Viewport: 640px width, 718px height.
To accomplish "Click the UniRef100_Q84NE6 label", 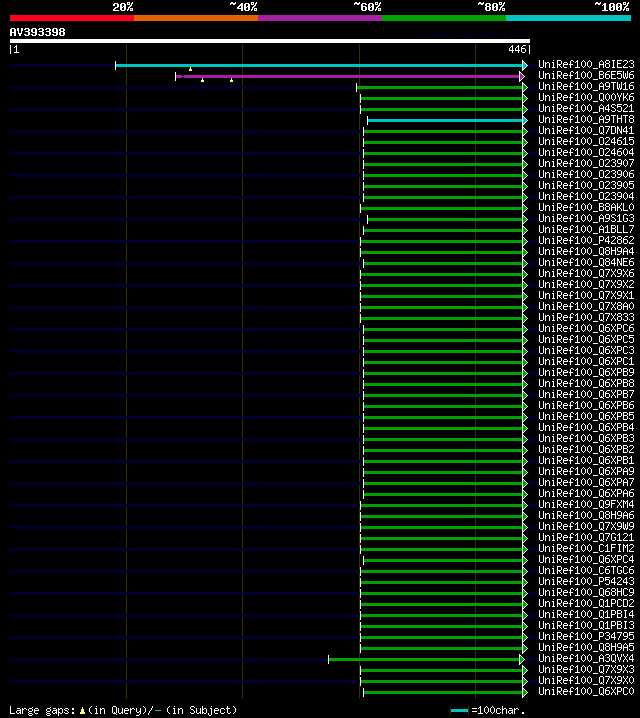I will tap(586, 262).
